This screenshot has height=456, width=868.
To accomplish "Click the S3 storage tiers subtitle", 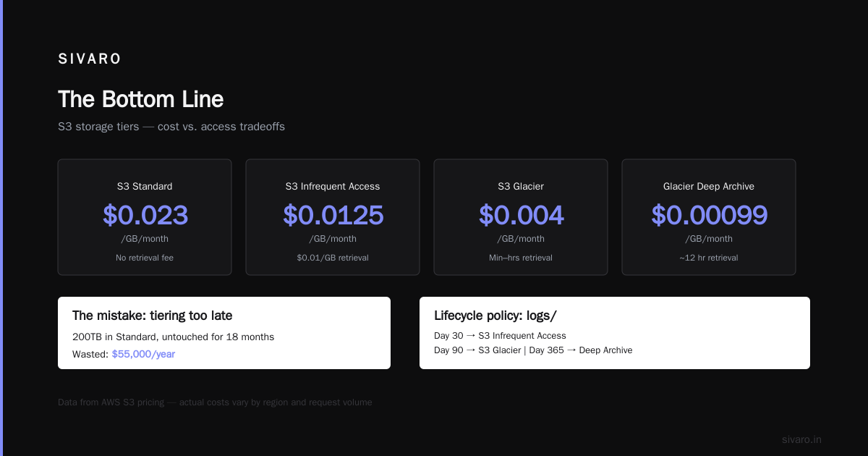I will [171, 127].
